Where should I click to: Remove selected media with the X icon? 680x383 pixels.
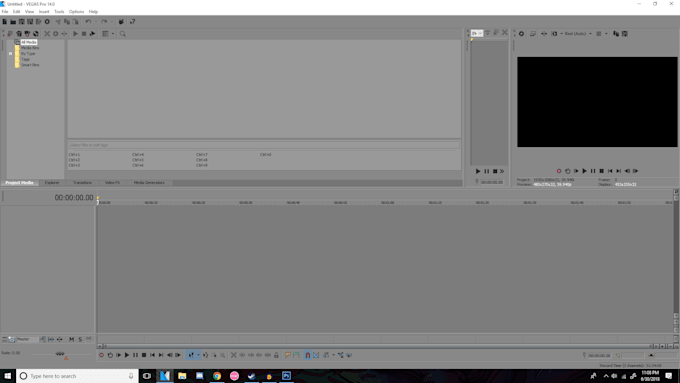click(x=47, y=34)
